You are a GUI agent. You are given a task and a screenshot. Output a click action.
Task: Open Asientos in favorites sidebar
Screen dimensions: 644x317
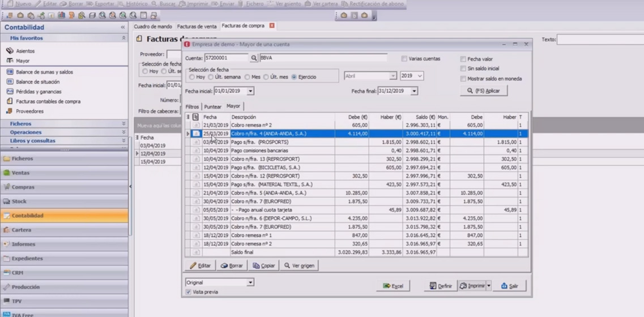point(25,51)
